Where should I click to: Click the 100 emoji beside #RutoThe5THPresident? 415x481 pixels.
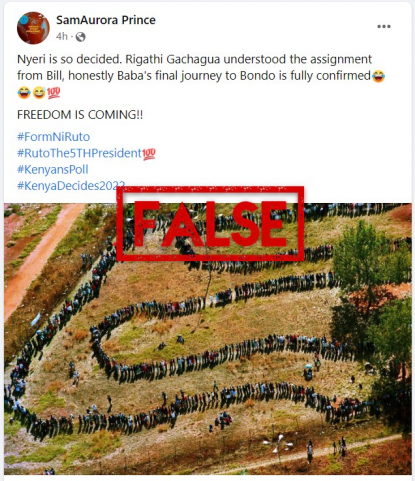tap(149, 154)
